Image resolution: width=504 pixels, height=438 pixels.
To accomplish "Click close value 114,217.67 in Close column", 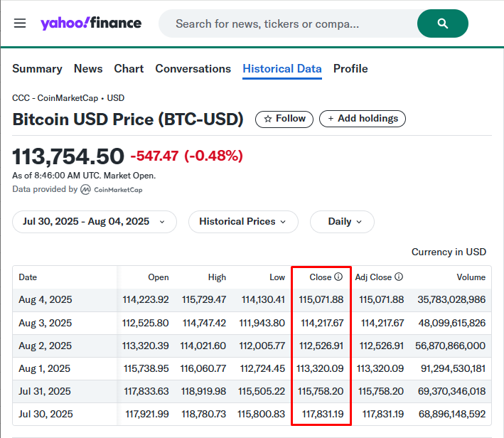I will (x=322, y=323).
